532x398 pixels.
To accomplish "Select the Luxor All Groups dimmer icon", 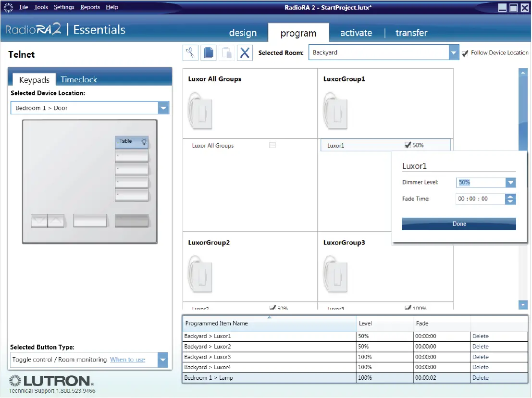I will coord(200,111).
